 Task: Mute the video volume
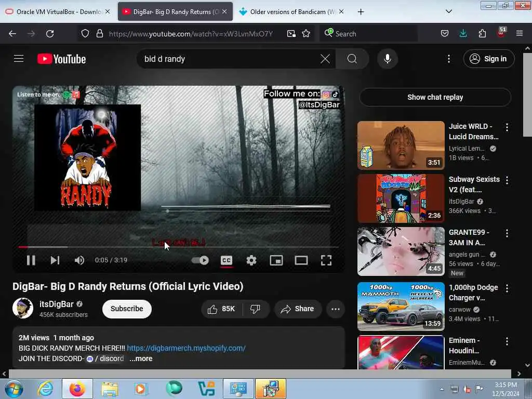tap(79, 260)
